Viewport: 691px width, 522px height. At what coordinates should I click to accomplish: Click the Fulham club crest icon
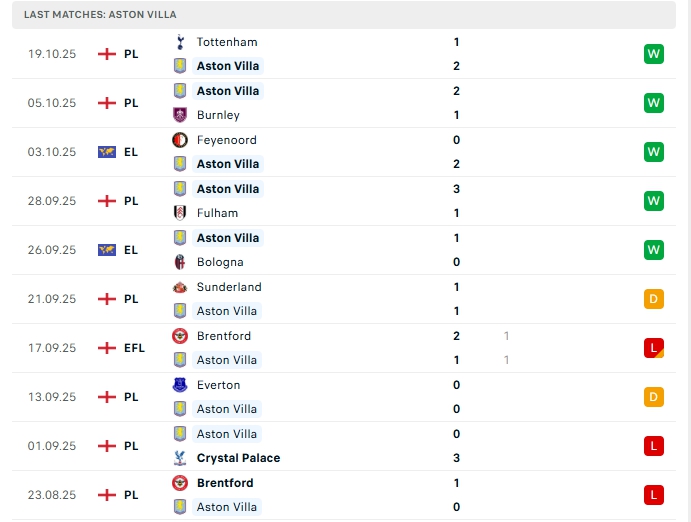click(x=180, y=213)
